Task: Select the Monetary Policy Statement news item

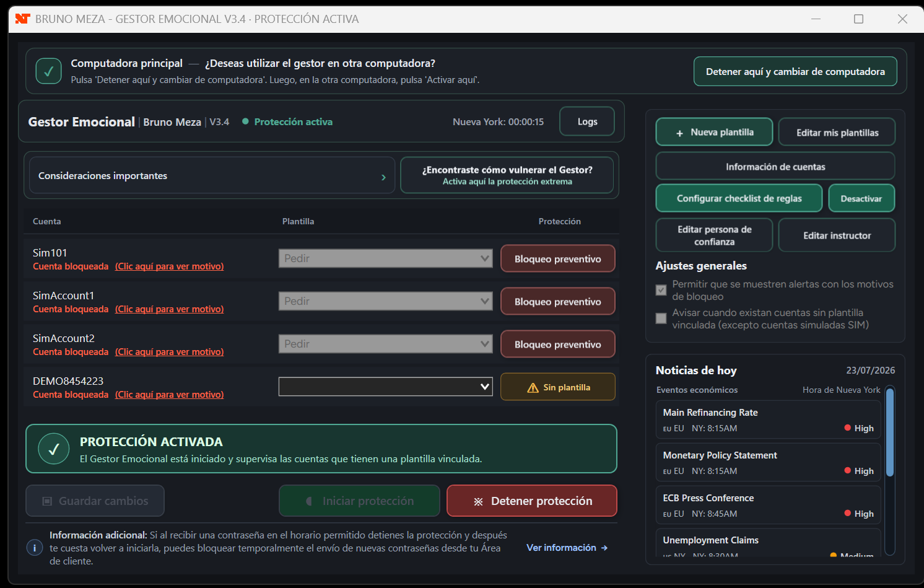Action: point(768,462)
